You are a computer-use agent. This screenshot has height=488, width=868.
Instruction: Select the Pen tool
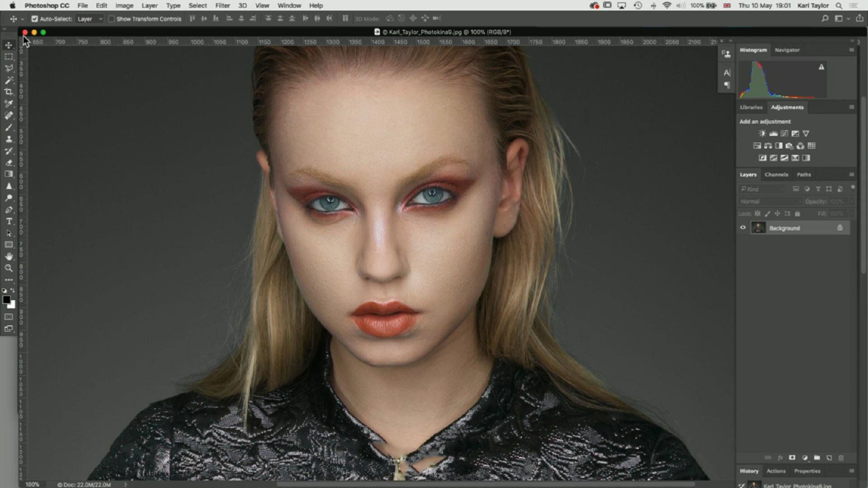click(9, 209)
